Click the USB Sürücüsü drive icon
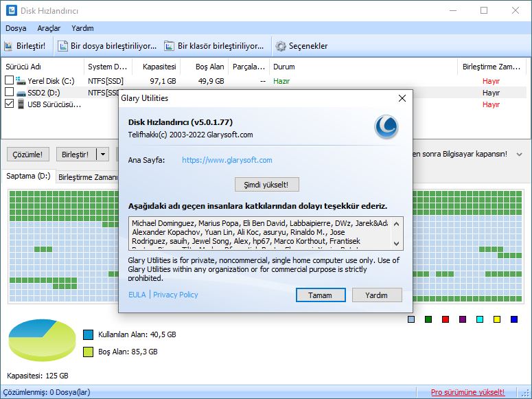Image resolution: width=532 pixels, height=399 pixels. coord(21,104)
